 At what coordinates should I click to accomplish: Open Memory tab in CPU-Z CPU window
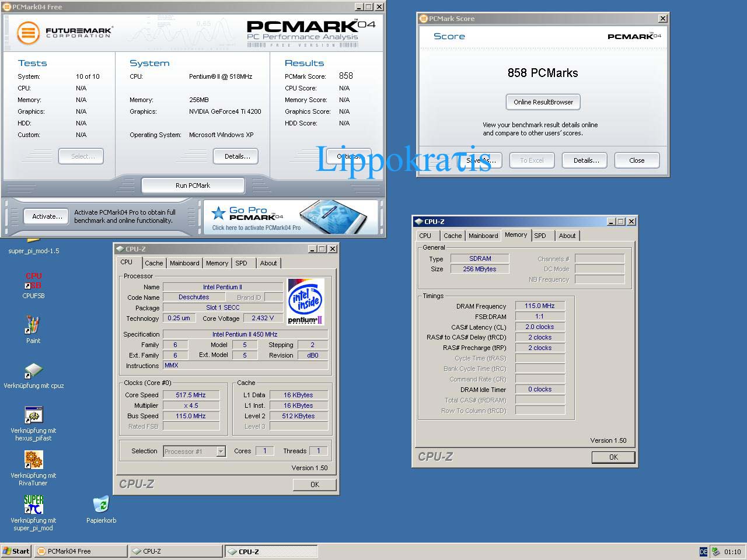point(217,263)
